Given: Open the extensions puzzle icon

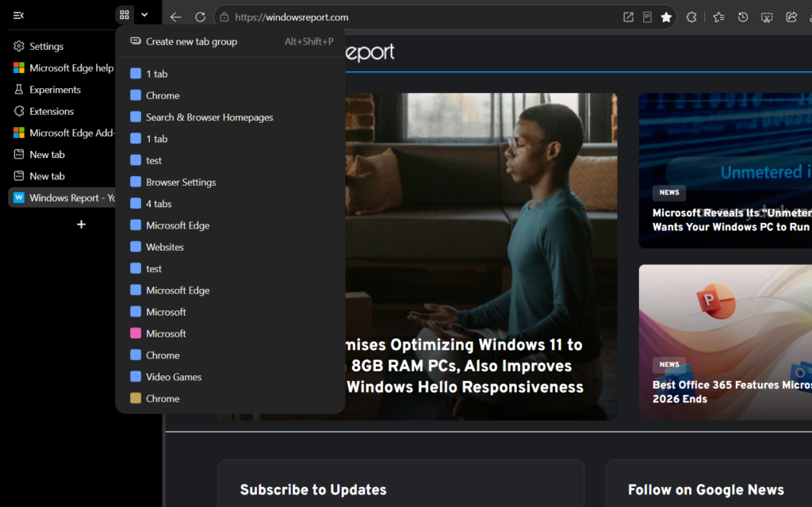Looking at the screenshot, I should (x=691, y=17).
